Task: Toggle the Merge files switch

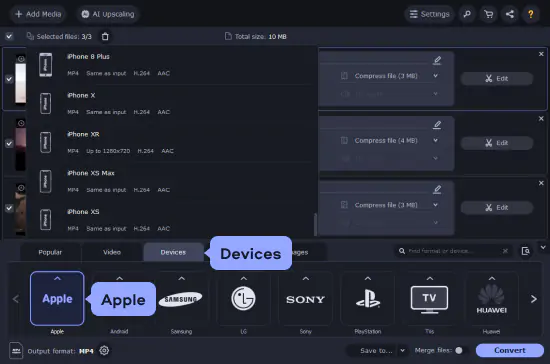Action: [x=462, y=350]
